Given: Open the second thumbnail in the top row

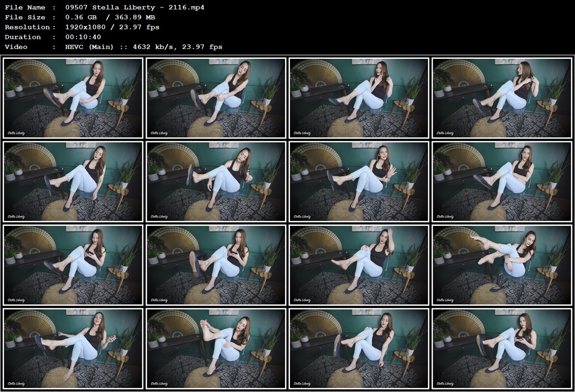Looking at the screenshot, I should click(x=216, y=98).
